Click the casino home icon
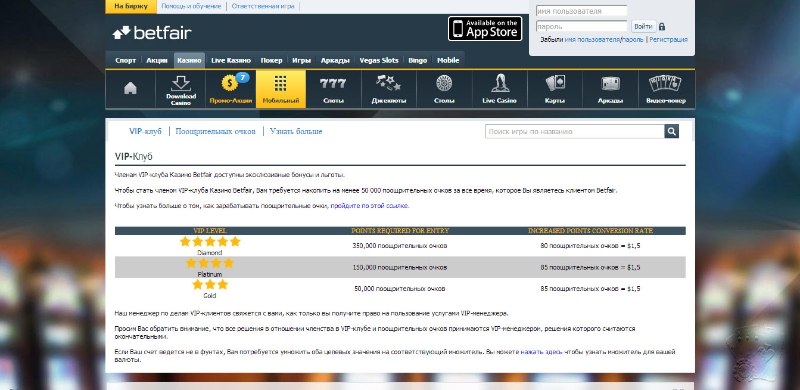This screenshot has width=800, height=390. 131,89
